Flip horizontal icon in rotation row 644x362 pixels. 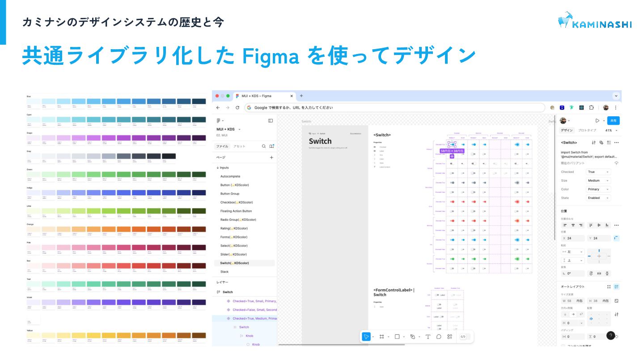(x=599, y=273)
